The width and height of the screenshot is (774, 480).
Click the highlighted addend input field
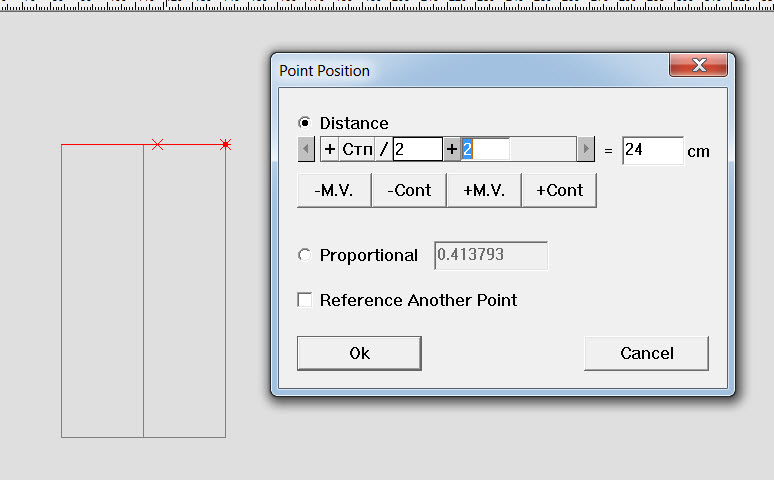pos(485,150)
